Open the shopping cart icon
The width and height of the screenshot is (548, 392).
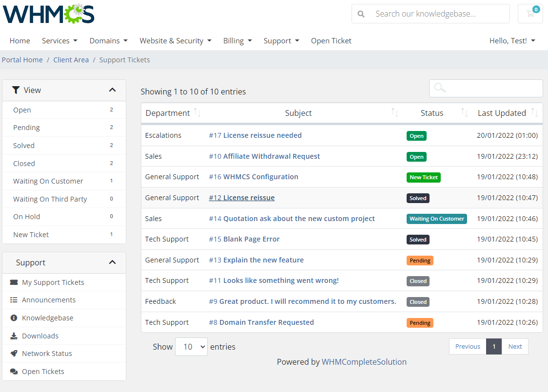tap(530, 14)
